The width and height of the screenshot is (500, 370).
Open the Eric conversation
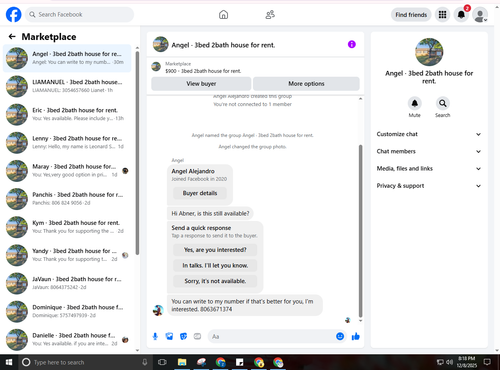click(x=67, y=114)
